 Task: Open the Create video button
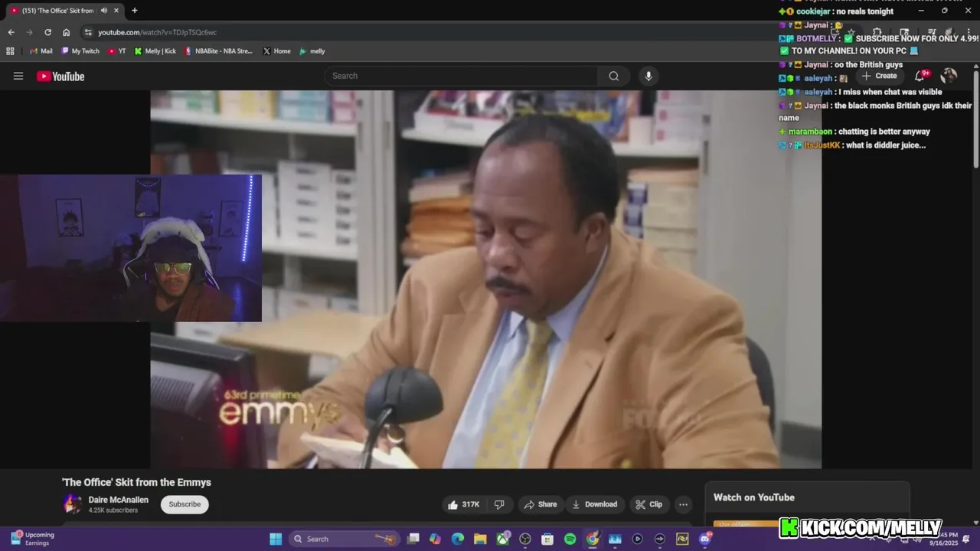(x=879, y=76)
